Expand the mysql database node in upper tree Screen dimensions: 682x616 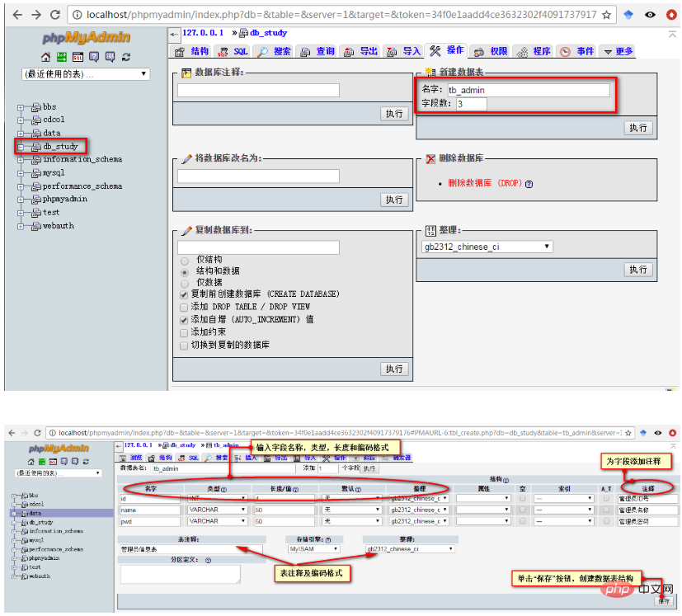click(21, 173)
